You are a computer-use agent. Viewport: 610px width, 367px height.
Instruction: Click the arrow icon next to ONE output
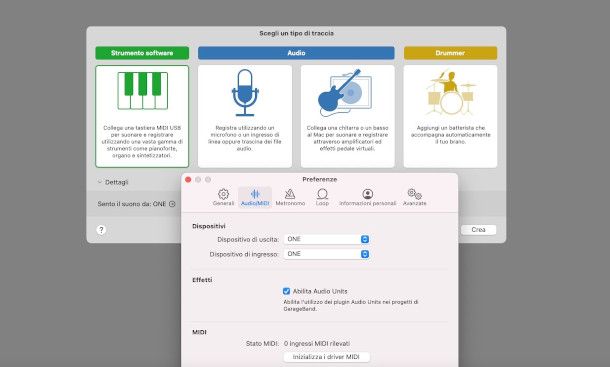tap(172, 204)
